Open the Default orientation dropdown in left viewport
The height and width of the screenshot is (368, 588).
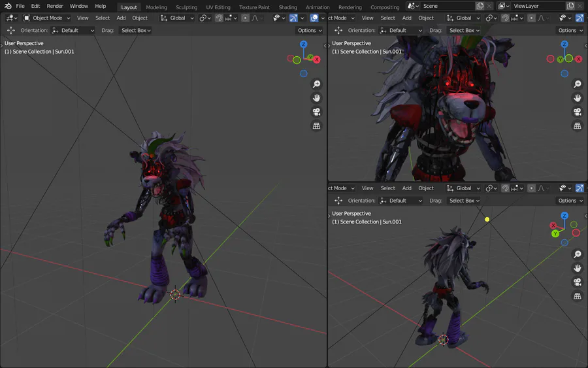tap(73, 30)
